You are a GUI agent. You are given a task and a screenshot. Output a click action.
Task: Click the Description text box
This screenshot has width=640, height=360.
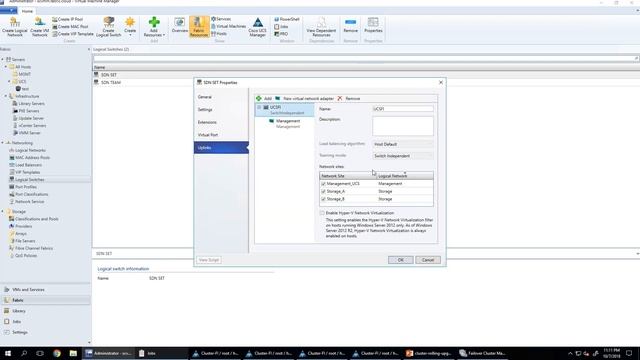click(x=403, y=126)
